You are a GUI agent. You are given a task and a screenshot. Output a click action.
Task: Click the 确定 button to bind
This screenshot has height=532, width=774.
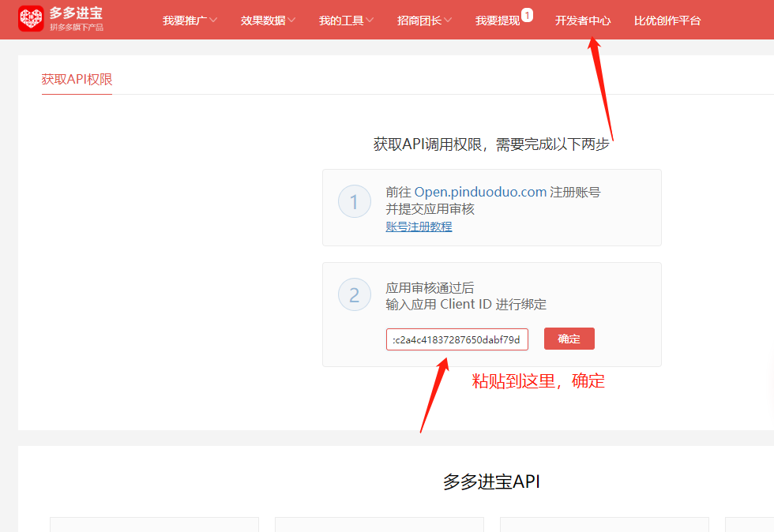[x=569, y=339]
